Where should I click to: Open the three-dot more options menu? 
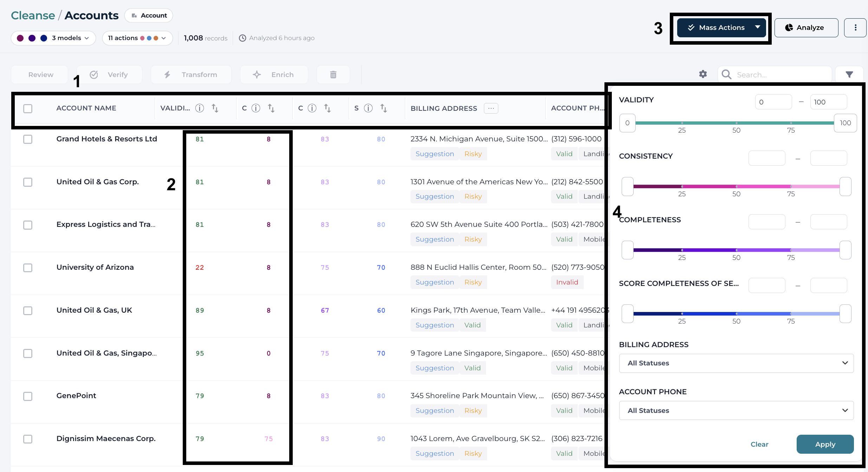pyautogui.click(x=855, y=27)
